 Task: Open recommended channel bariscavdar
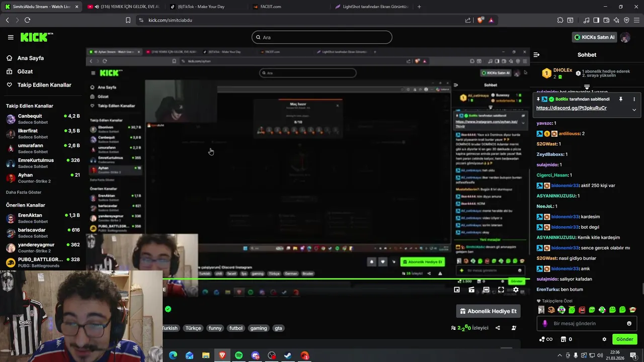tap(42, 233)
